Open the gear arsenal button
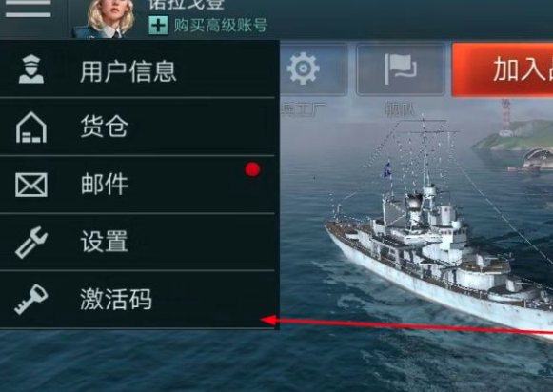Screen dimensions: 553x392 tap(313, 69)
